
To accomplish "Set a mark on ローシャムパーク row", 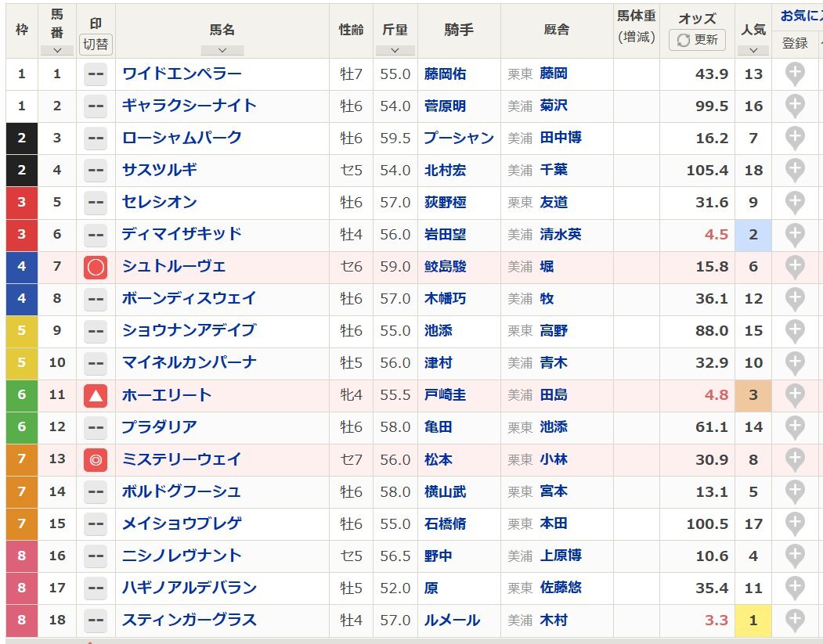I will (96, 138).
